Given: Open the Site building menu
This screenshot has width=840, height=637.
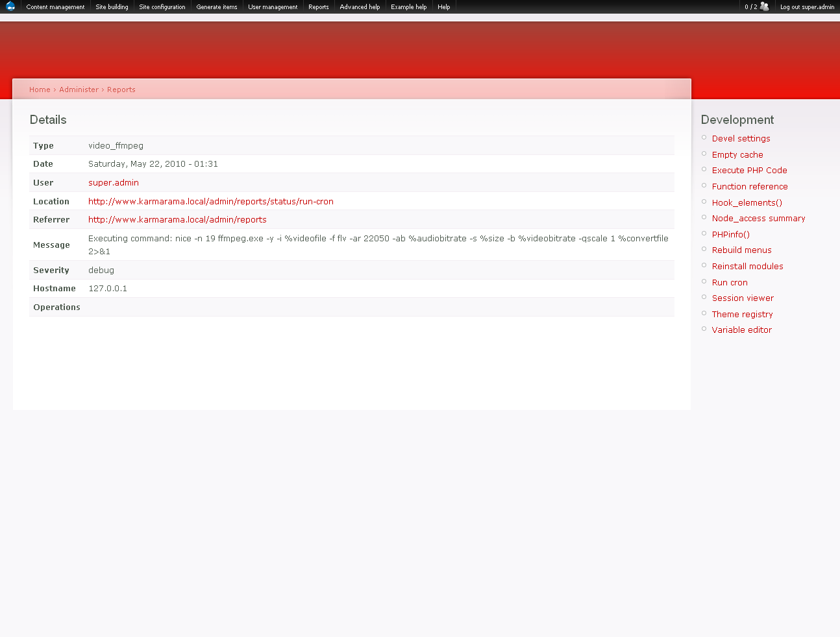Looking at the screenshot, I should [x=112, y=6].
